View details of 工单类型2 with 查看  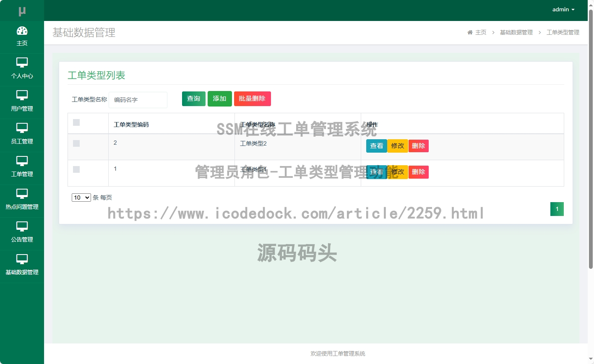point(377,146)
